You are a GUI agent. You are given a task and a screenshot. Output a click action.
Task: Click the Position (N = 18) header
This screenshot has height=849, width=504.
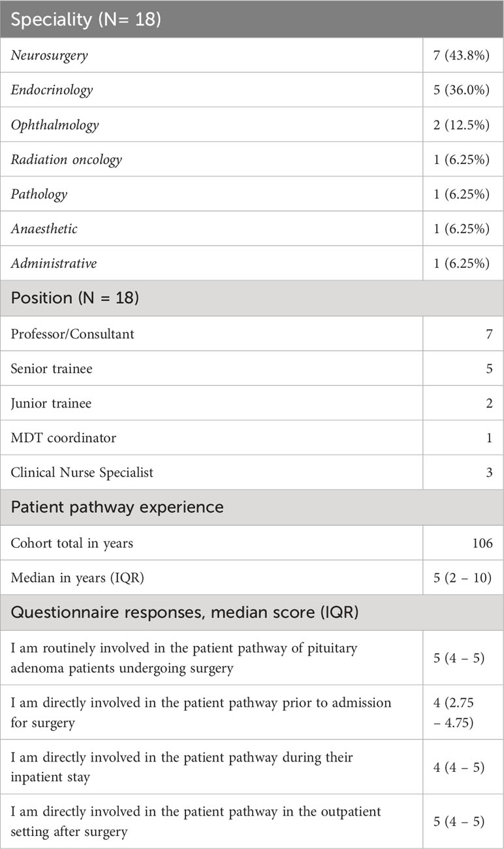point(252,298)
